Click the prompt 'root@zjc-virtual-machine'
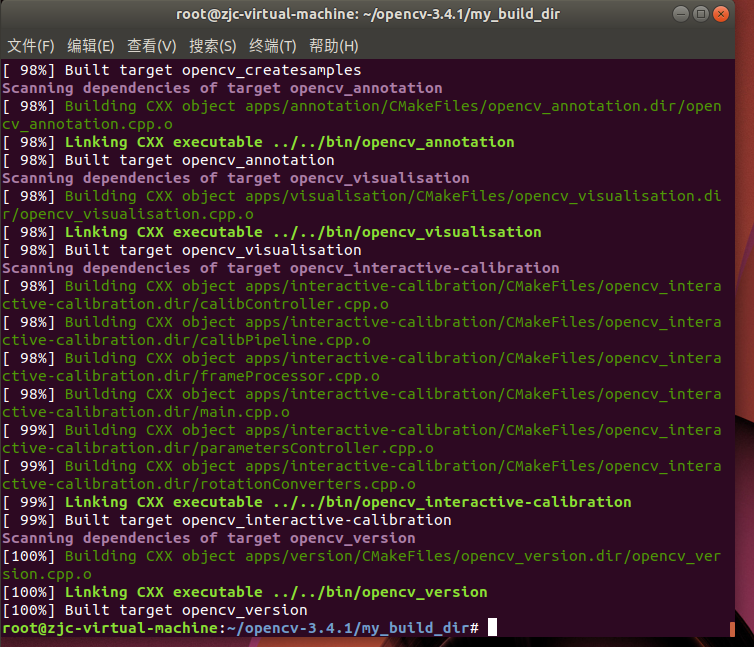 111,628
